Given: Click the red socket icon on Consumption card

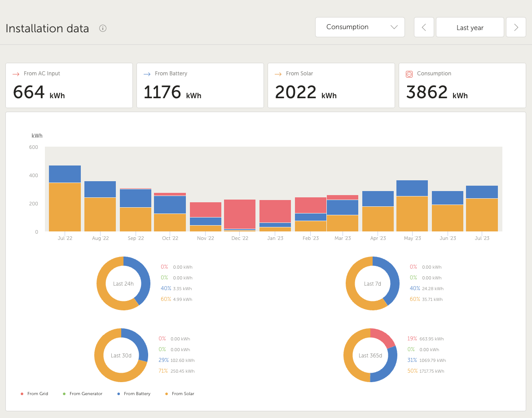Looking at the screenshot, I should pyautogui.click(x=409, y=74).
